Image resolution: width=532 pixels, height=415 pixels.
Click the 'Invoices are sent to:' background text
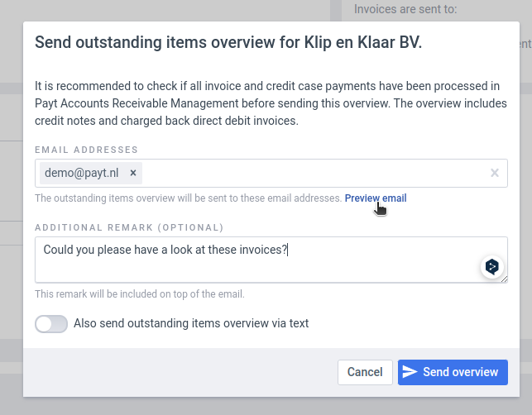(x=405, y=9)
